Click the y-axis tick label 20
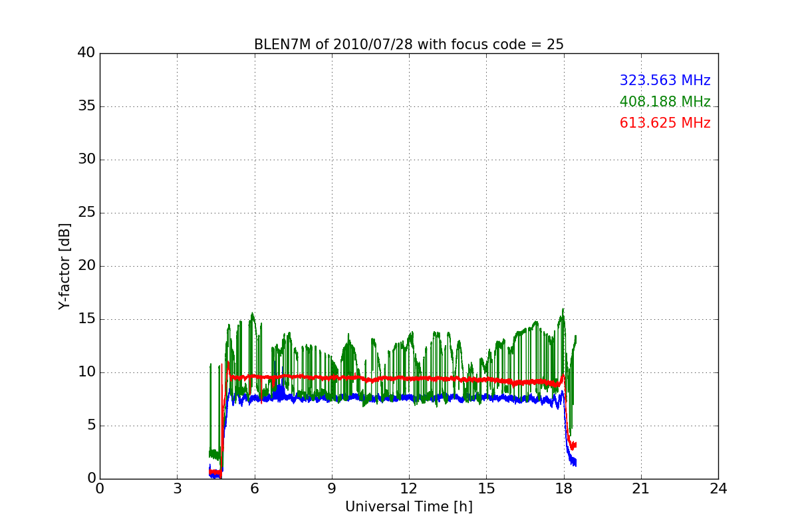 [x=86, y=266]
